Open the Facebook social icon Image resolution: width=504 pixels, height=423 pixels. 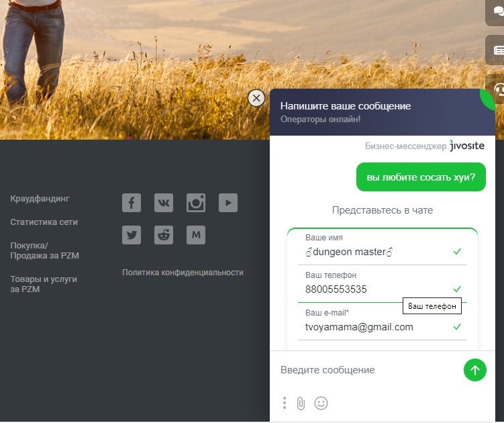point(132,203)
